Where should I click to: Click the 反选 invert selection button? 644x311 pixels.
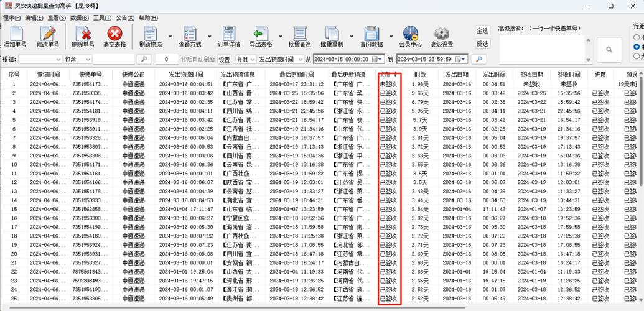tap(482, 44)
